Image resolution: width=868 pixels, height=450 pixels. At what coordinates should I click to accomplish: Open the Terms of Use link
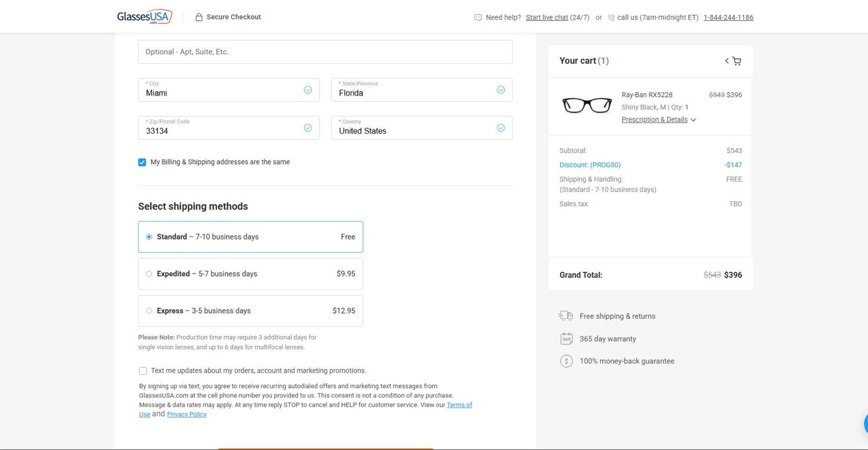click(x=459, y=405)
